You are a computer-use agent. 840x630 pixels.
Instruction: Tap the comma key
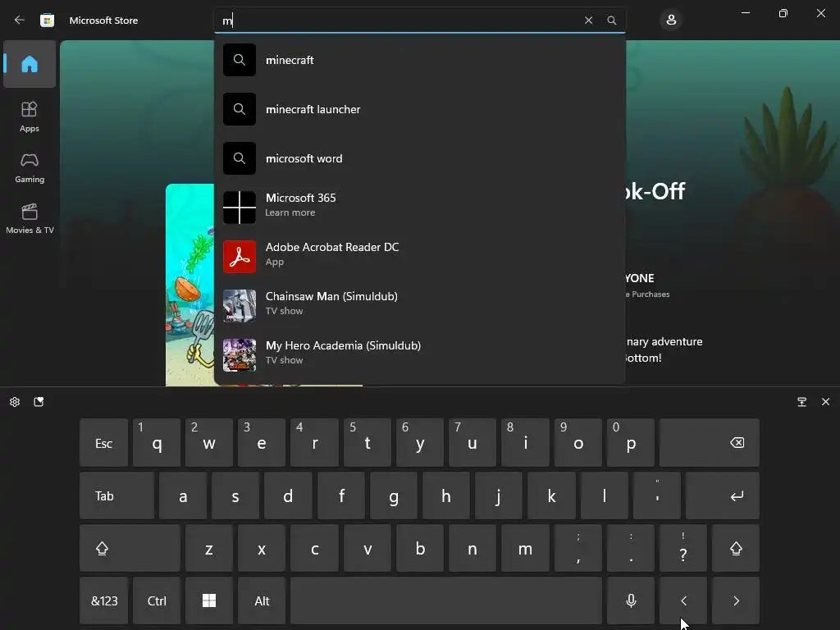pos(578,548)
